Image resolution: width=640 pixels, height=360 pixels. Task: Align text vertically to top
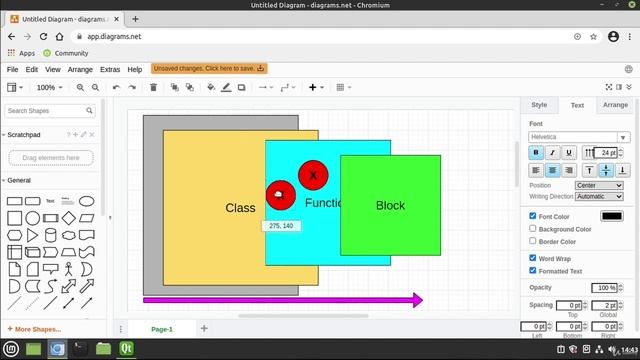tap(589, 170)
